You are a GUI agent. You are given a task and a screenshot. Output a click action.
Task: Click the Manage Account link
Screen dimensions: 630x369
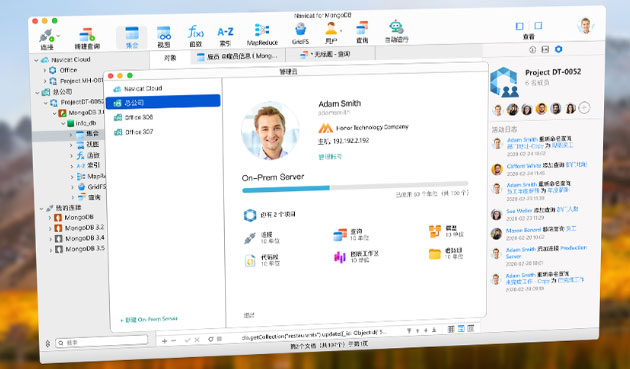(330, 157)
